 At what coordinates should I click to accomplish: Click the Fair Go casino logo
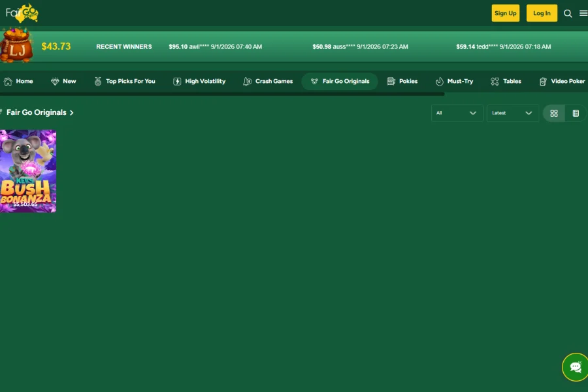tap(22, 13)
